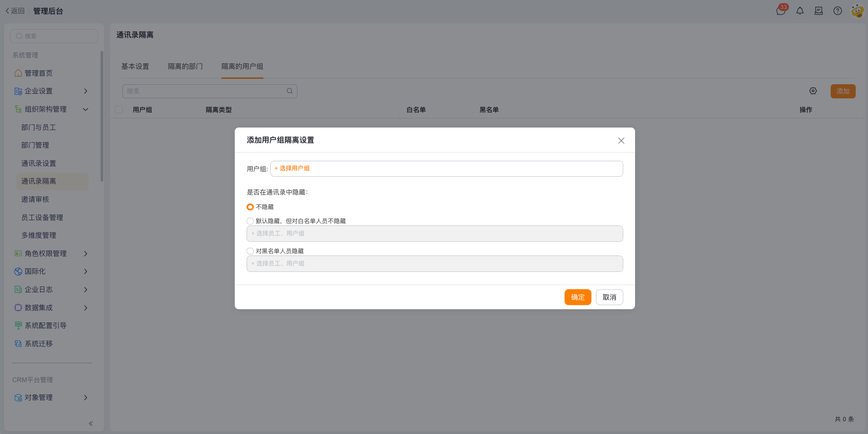
Task: Tick the select-all checkbox in table header
Action: point(119,109)
